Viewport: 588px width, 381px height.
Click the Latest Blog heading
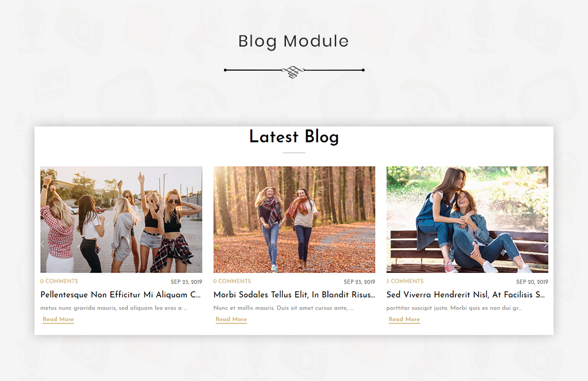click(x=294, y=137)
